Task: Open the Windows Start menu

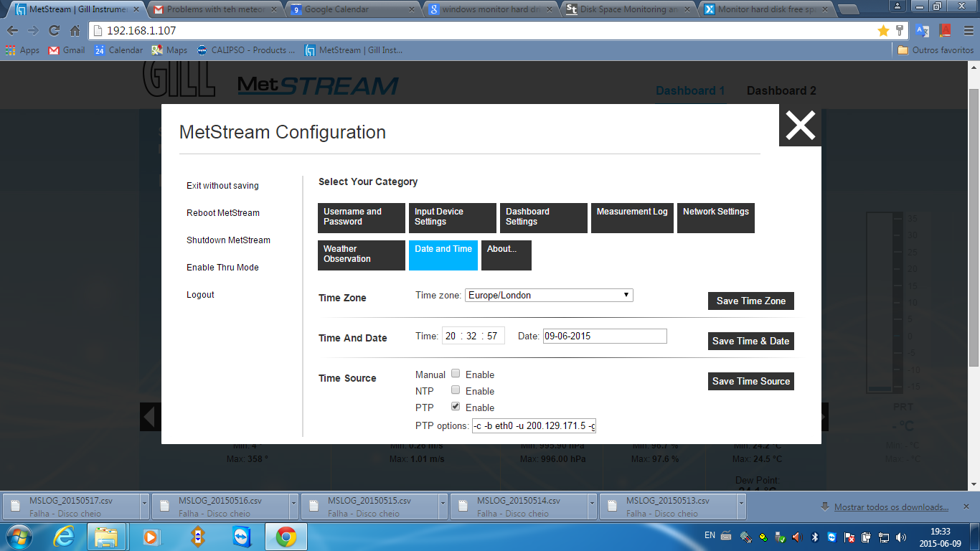Action: pyautogui.click(x=18, y=536)
